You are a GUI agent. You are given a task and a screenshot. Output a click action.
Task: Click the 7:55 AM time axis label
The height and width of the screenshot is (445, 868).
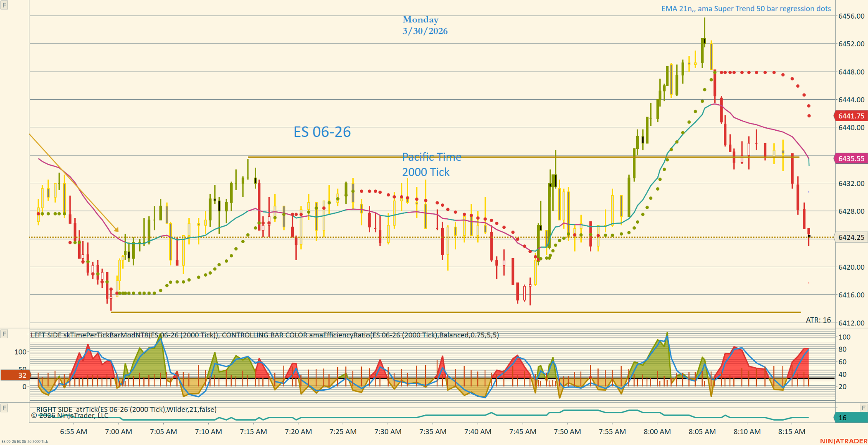[613, 432]
